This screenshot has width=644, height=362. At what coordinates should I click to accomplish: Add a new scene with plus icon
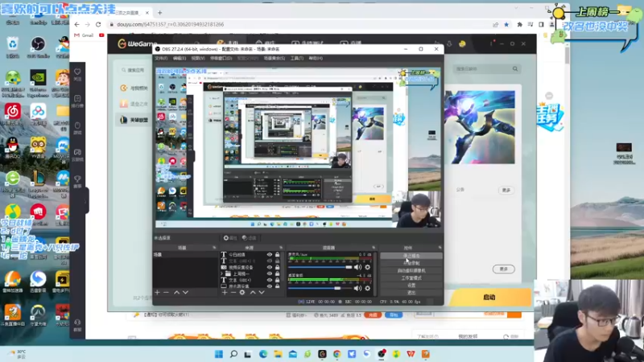point(157,292)
